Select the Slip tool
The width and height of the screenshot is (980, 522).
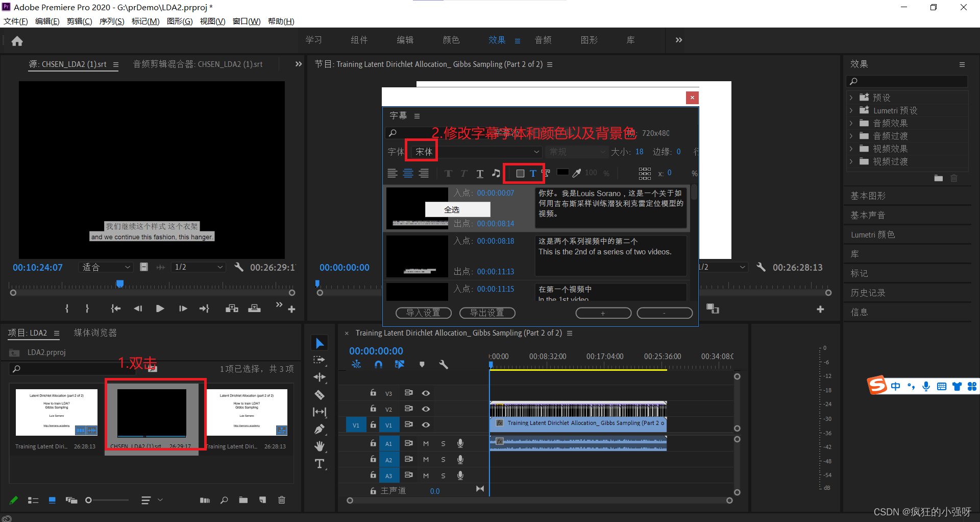[x=320, y=412]
